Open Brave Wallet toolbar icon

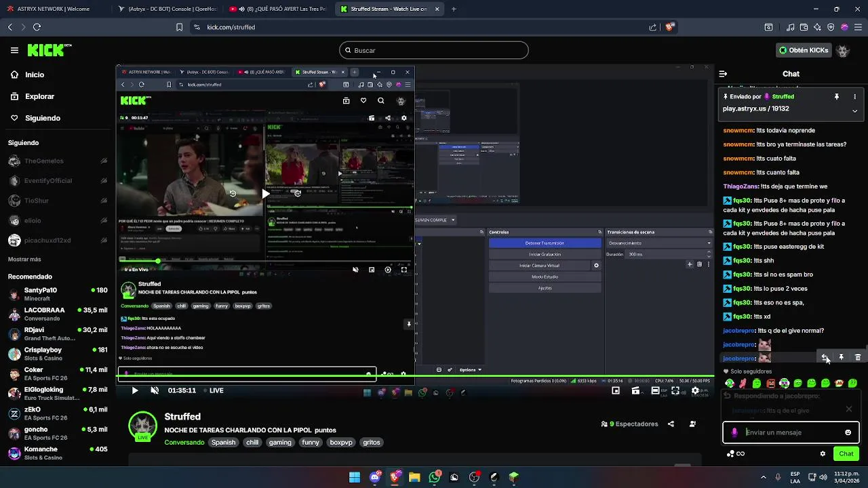804,27
